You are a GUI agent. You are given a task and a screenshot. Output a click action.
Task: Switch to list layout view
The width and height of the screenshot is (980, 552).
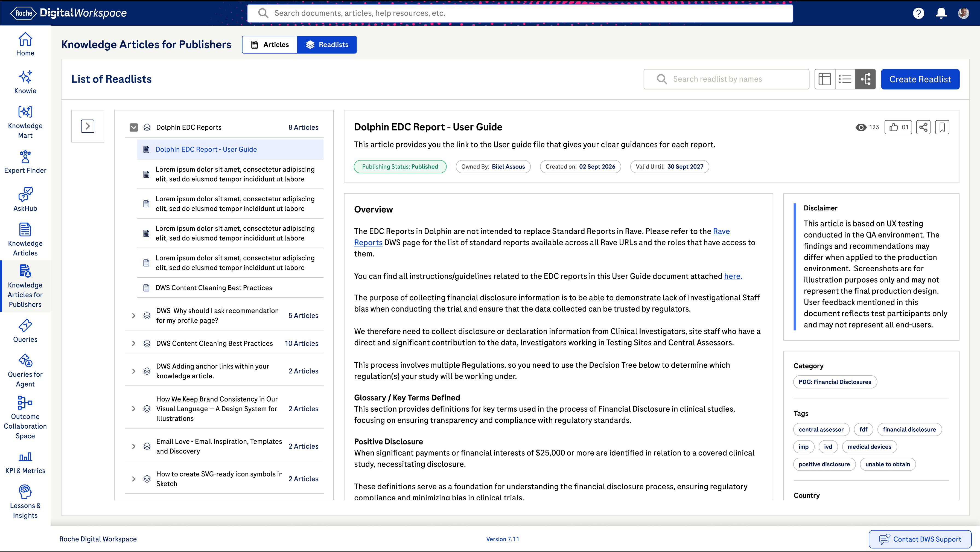[845, 79]
